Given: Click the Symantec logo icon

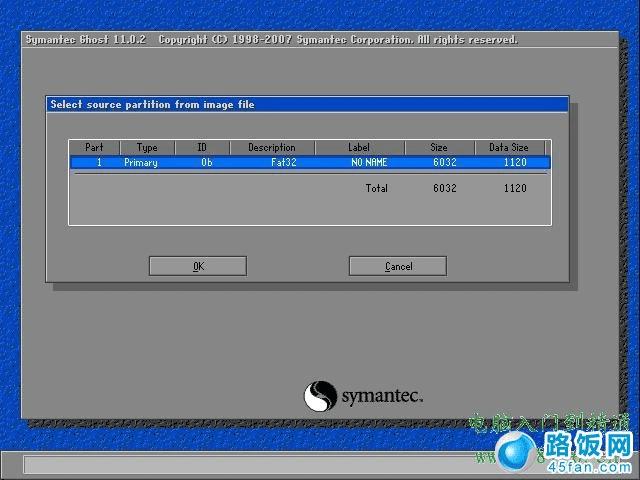Looking at the screenshot, I should (x=320, y=396).
